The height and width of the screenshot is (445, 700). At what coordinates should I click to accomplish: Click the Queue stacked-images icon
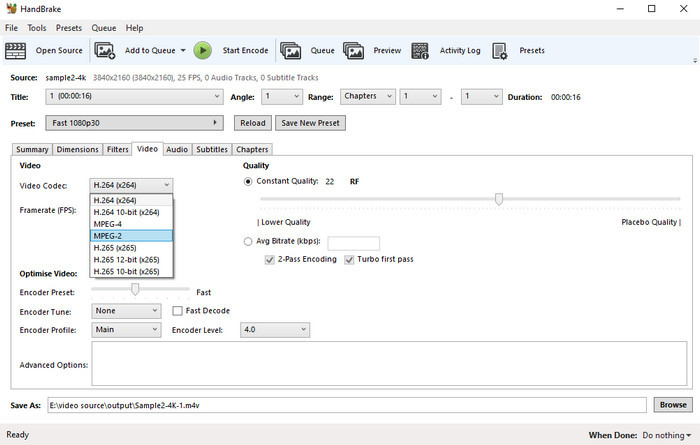tap(291, 51)
